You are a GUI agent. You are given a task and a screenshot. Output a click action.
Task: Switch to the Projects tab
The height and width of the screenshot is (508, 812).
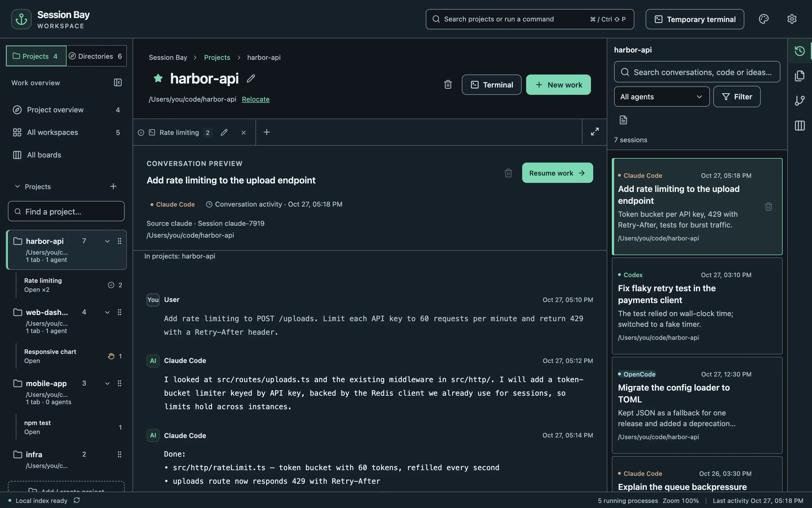pyautogui.click(x=36, y=56)
